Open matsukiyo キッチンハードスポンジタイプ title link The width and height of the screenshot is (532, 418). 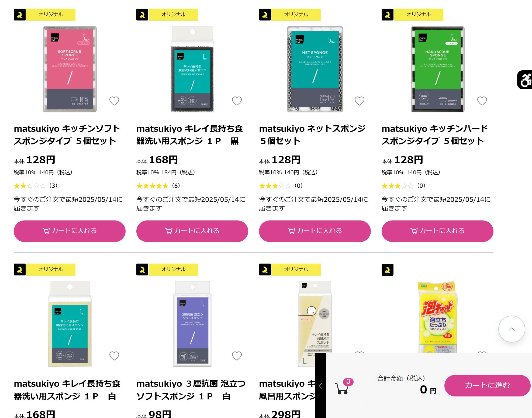[435, 135]
